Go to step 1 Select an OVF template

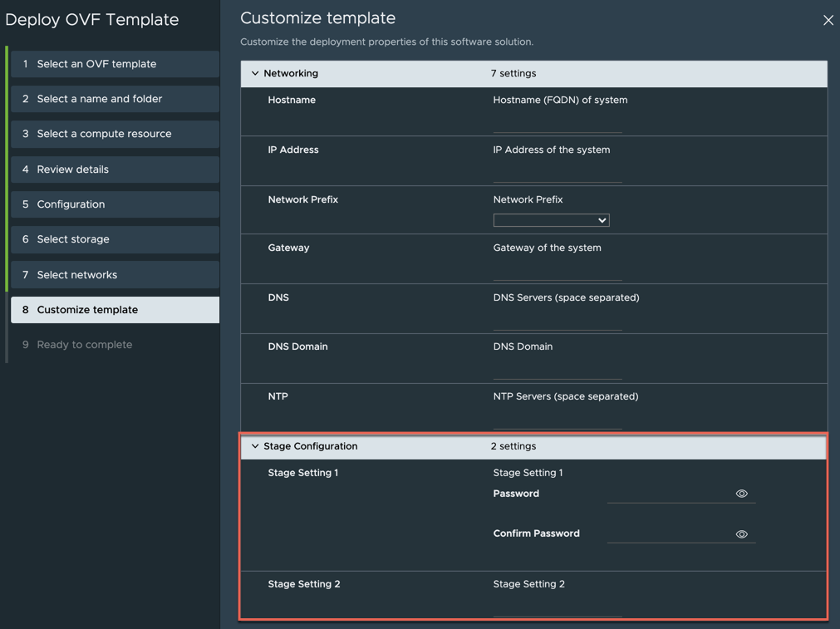click(115, 64)
